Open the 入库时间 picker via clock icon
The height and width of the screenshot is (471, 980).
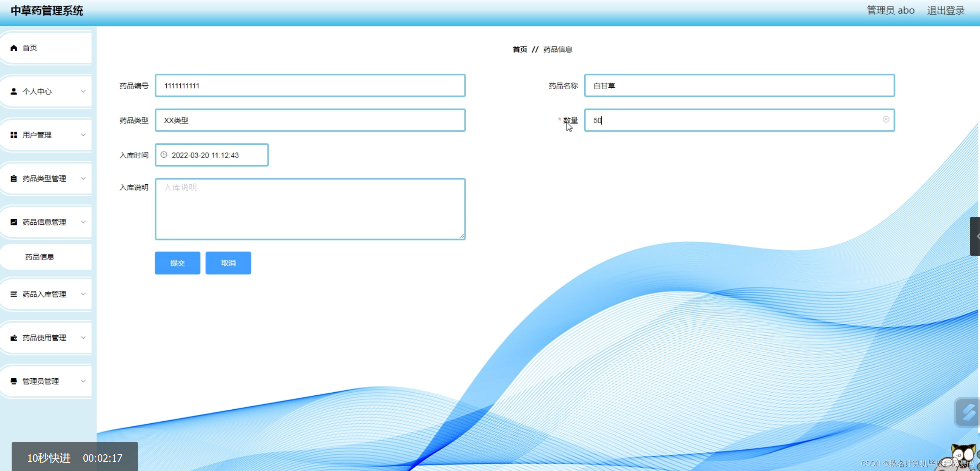[x=164, y=155]
